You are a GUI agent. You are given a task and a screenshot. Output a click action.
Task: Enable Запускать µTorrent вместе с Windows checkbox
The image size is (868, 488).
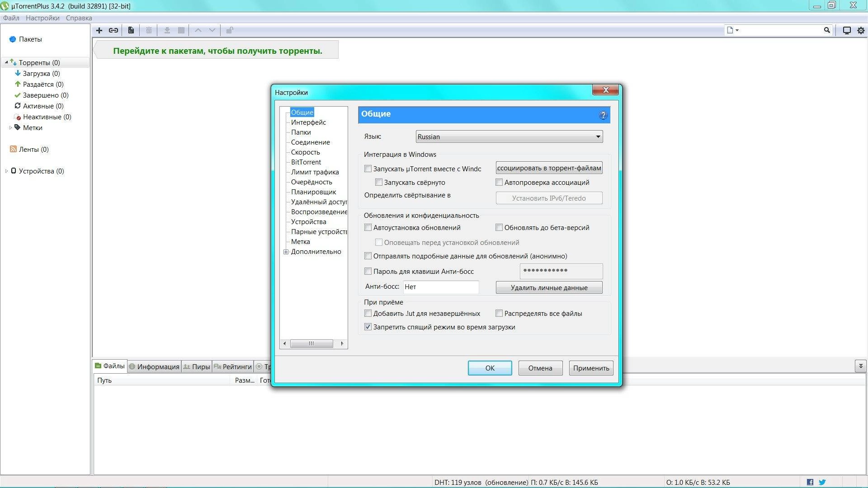pyautogui.click(x=368, y=169)
